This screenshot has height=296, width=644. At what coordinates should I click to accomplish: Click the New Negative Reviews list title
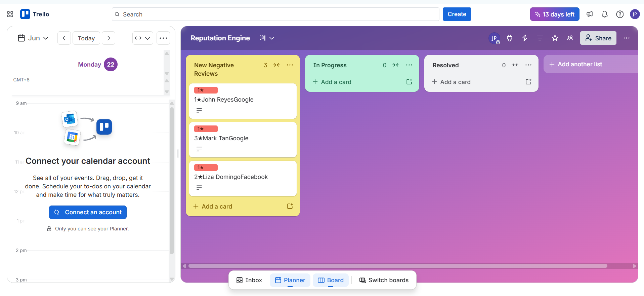[214, 69]
